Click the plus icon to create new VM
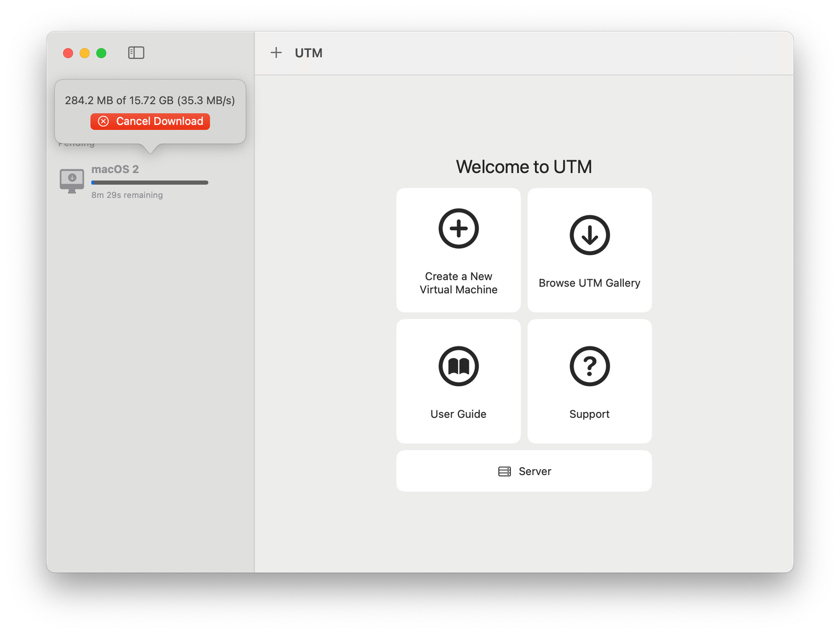This screenshot has height=634, width=840. [276, 52]
